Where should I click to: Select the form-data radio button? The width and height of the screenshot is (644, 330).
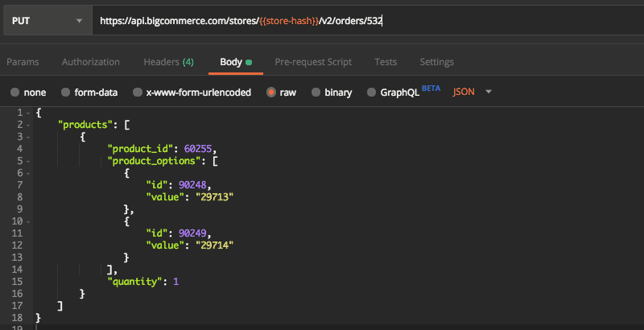(x=65, y=93)
